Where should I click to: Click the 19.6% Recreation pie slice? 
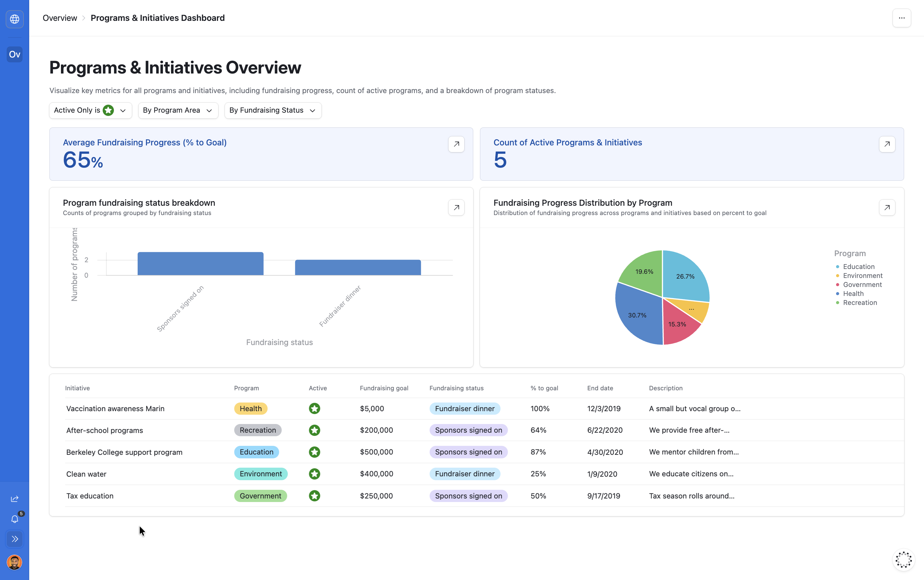tap(644, 272)
